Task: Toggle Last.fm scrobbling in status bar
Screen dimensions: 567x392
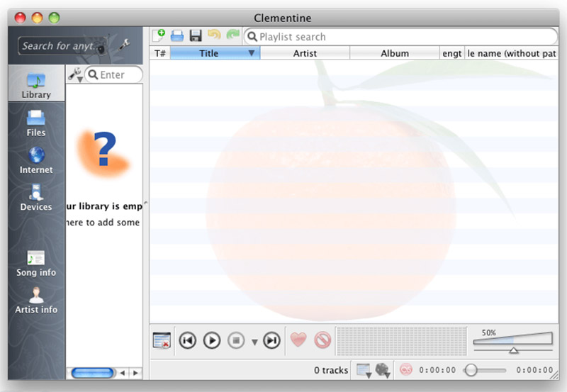Action: [x=406, y=370]
